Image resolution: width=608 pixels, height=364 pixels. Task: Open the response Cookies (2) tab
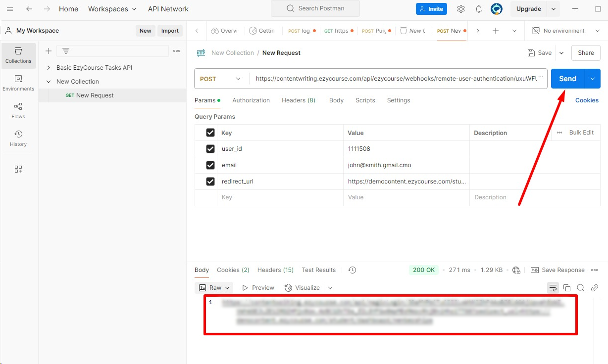tap(233, 270)
